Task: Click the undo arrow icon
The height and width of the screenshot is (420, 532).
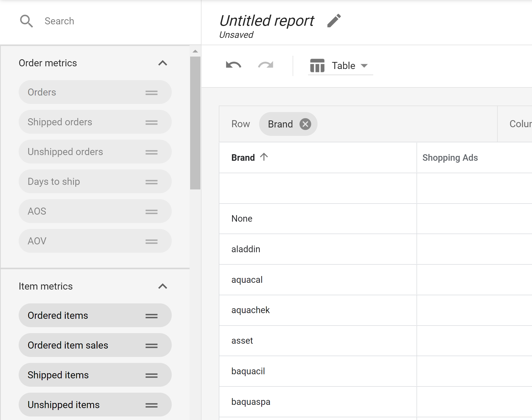Action: tap(233, 66)
